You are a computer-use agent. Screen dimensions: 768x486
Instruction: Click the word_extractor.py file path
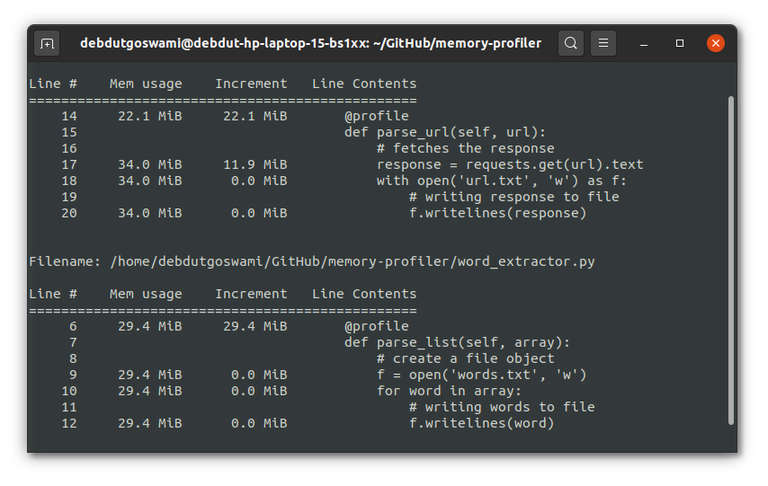pyautogui.click(x=353, y=262)
